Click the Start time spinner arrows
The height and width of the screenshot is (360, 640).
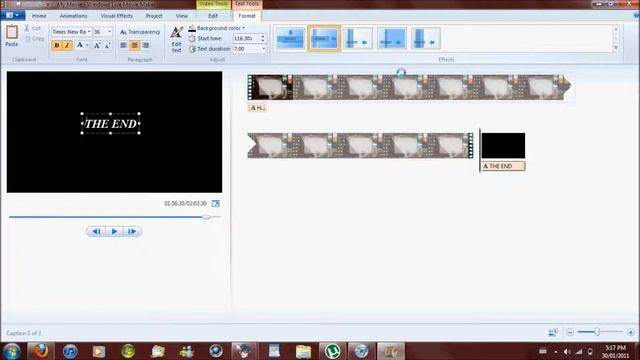[x=262, y=38]
